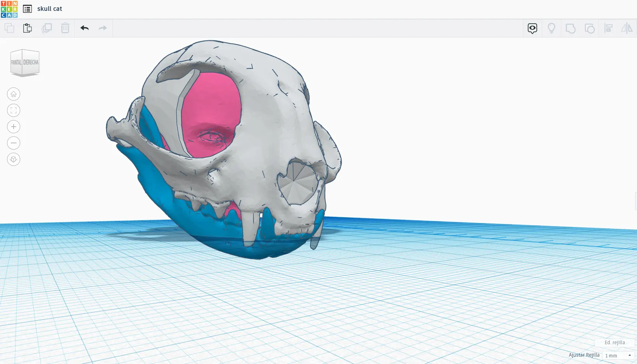Click the Delete trash can icon
The width and height of the screenshot is (637, 364).
click(65, 28)
